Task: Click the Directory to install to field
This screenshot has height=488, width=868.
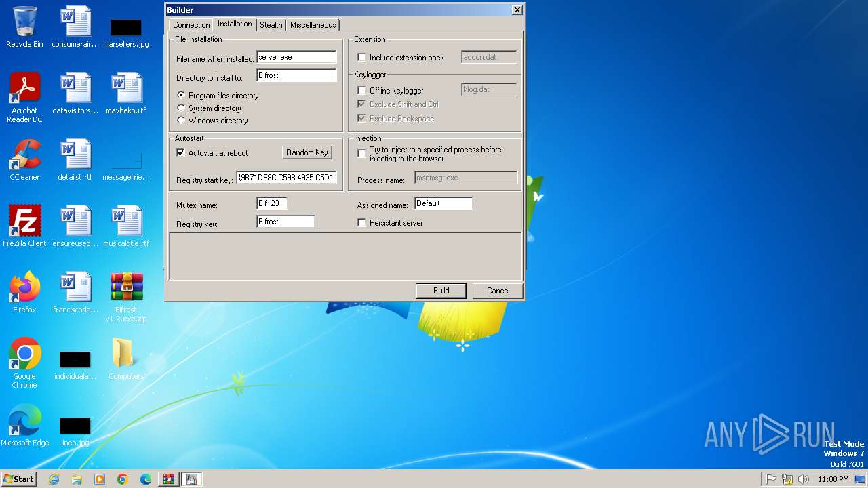Action: (x=296, y=75)
